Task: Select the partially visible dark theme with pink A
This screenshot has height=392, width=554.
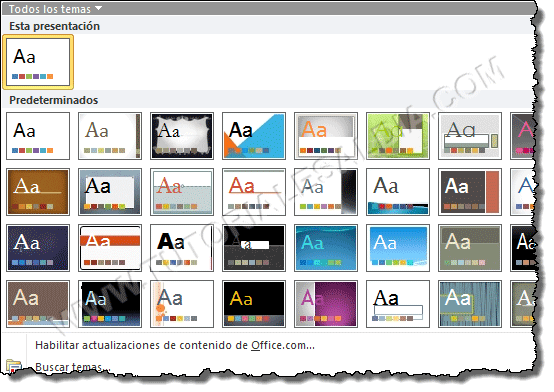Action: point(522,136)
